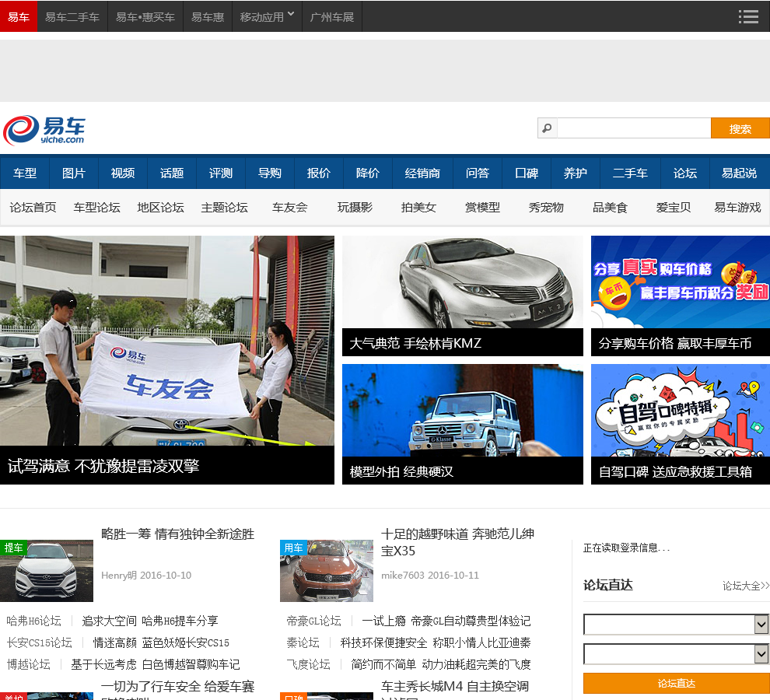Open the white Hyundai 提车 thumbnail
The image size is (770, 700).
point(47,571)
